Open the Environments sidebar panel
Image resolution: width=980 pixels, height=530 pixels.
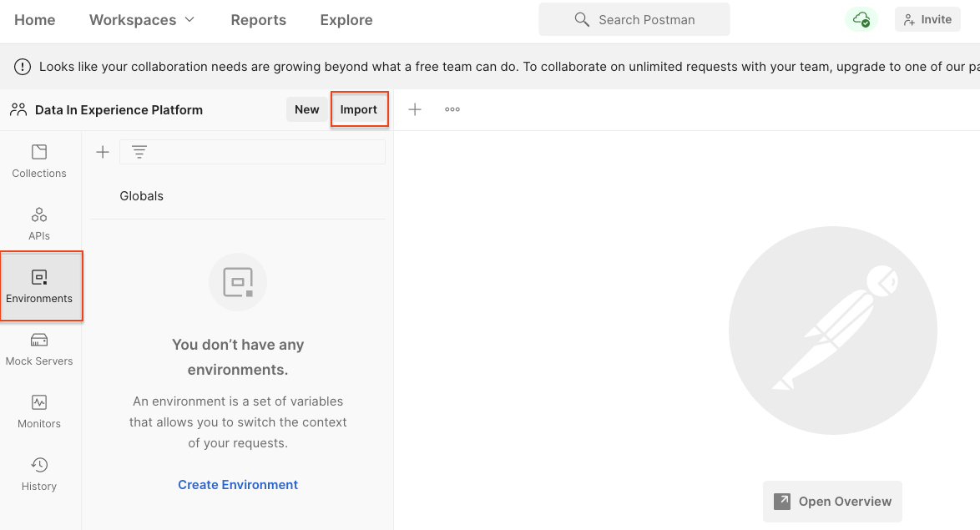click(x=39, y=286)
